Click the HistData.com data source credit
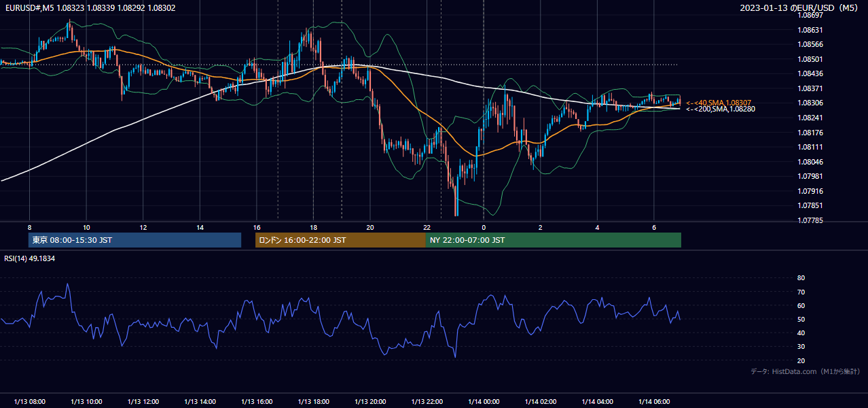This screenshot has width=868, height=408. (x=806, y=371)
